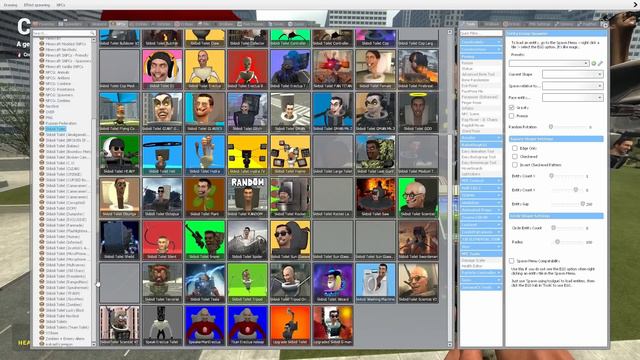Select the red Skibidi Toilet Silent icon
This screenshot has height=360, width=640.
(162, 240)
